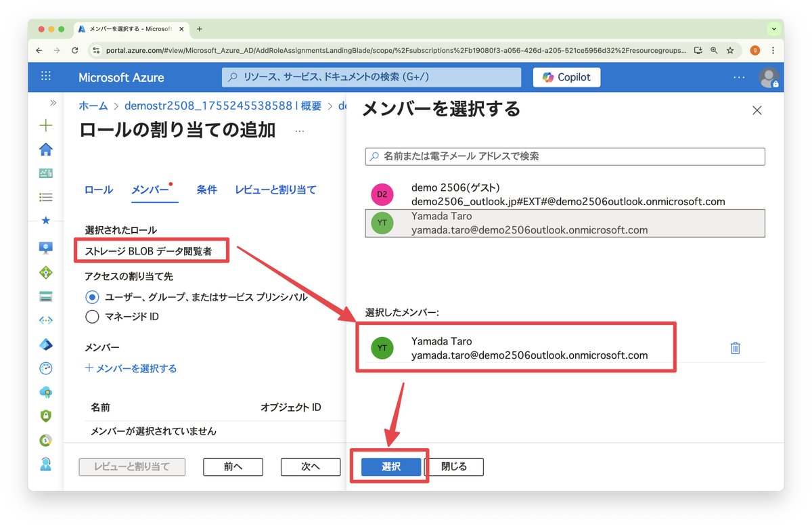The image size is (812, 528).
Task: Toggle the Favorites star in the sidebar
Action: [x=45, y=220]
